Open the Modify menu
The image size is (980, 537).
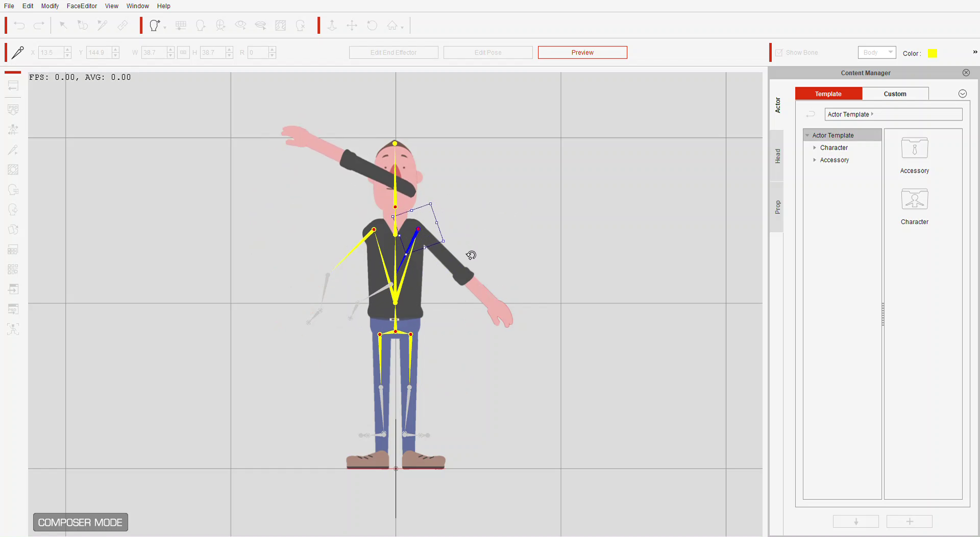50,6
